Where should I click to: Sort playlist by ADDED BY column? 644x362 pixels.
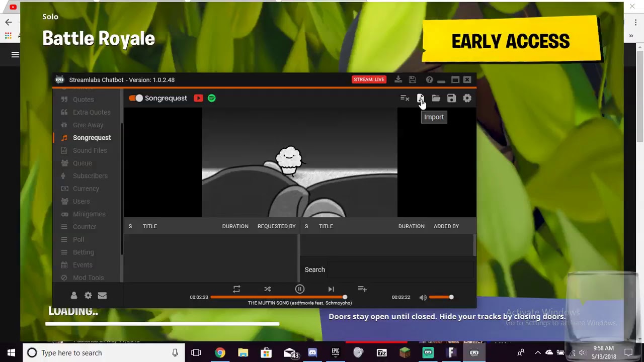coord(446,226)
